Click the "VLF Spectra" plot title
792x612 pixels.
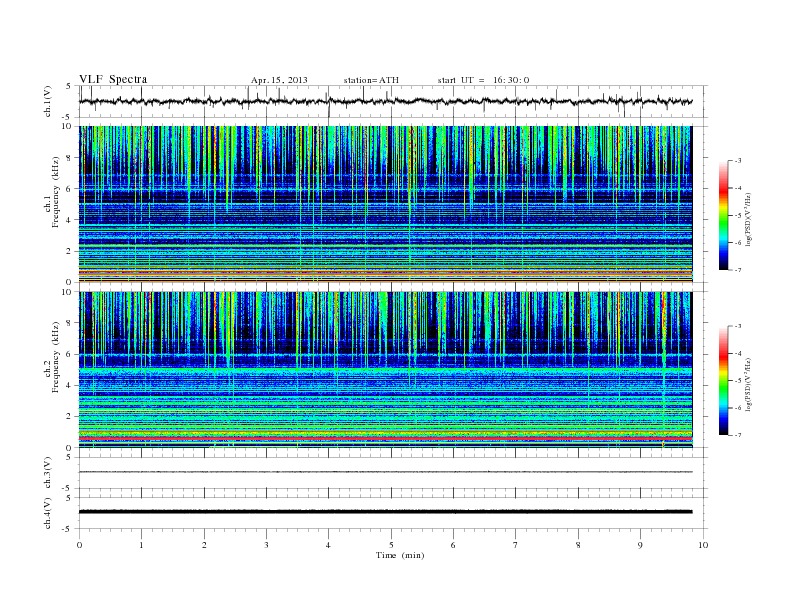tap(113, 79)
